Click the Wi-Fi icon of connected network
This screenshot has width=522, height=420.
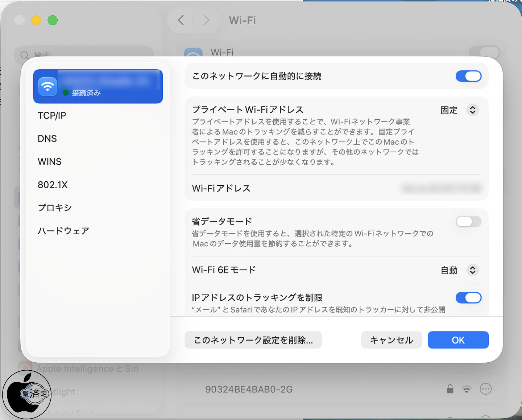(47, 87)
